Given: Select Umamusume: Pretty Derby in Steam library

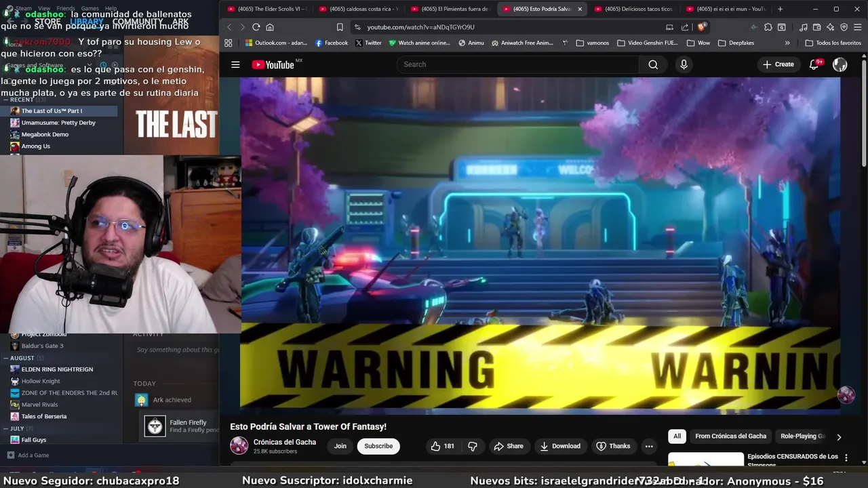Looking at the screenshot, I should pos(58,123).
